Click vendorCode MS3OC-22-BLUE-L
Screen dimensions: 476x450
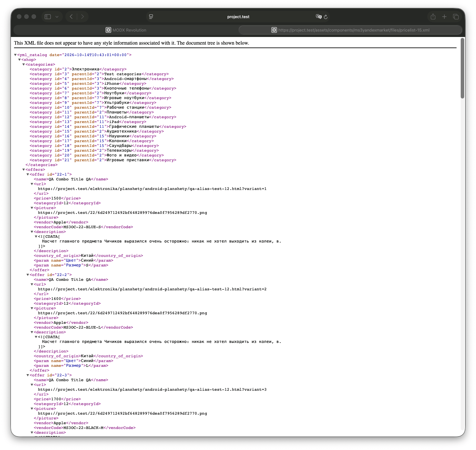point(82,327)
